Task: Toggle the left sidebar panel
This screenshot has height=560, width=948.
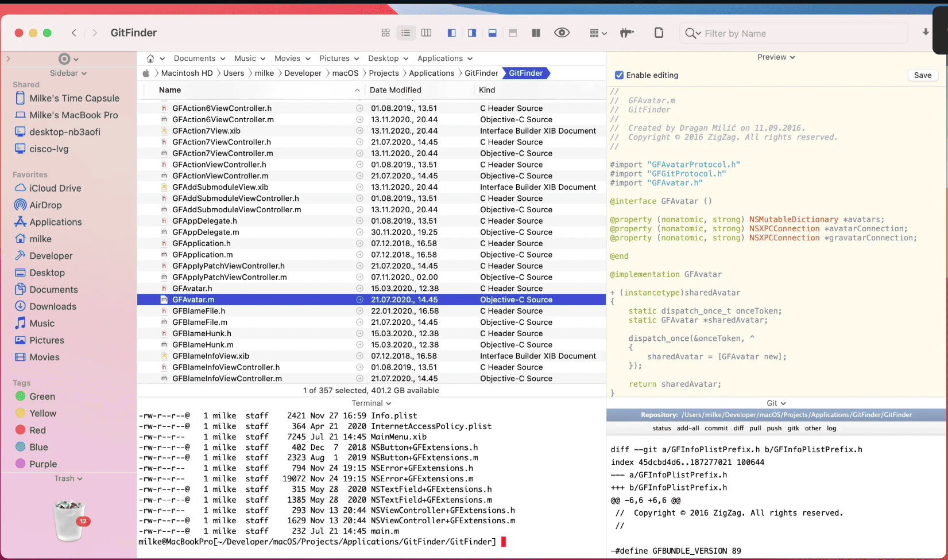Action: 452,33
